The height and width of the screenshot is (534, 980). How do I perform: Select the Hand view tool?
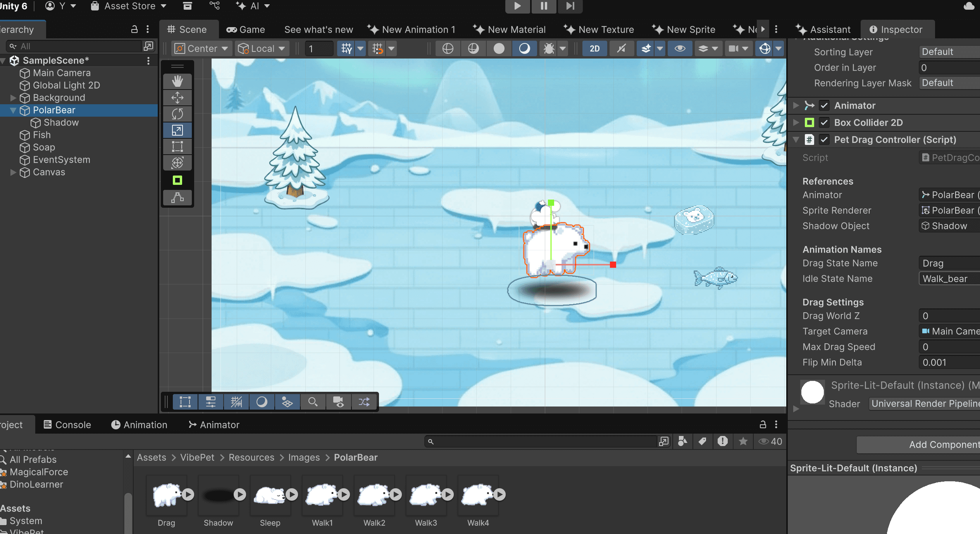pos(177,81)
